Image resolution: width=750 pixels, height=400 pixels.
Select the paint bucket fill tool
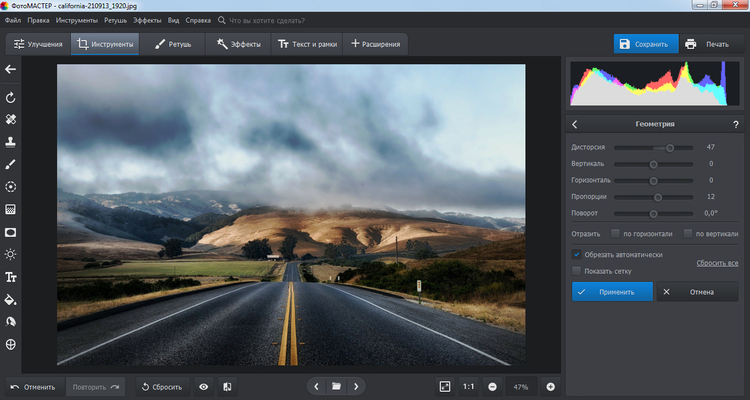[x=11, y=299]
